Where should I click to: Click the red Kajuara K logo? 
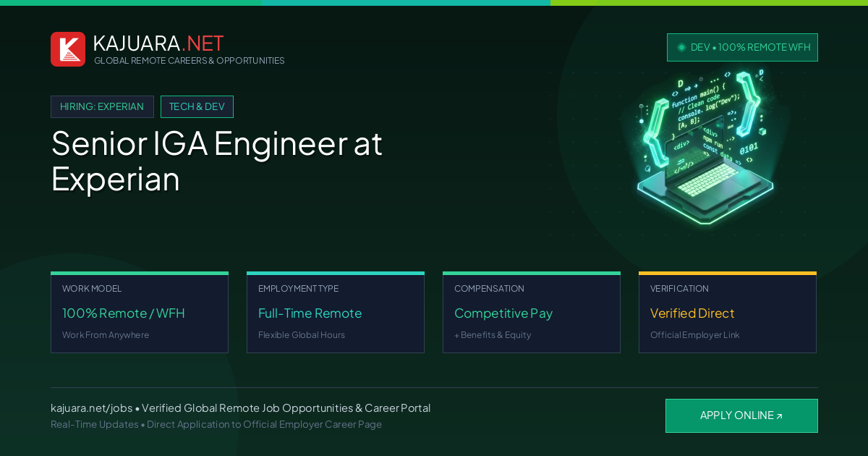pos(68,49)
